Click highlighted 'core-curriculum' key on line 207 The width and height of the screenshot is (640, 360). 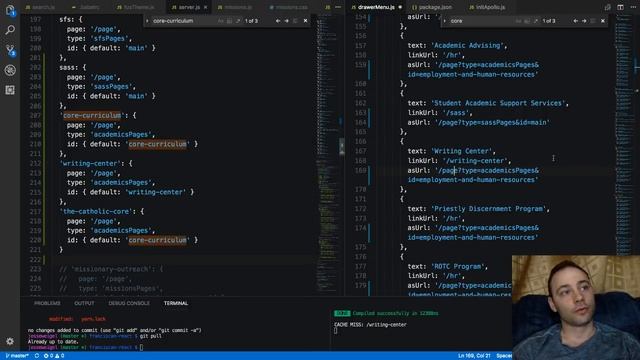pos(92,116)
